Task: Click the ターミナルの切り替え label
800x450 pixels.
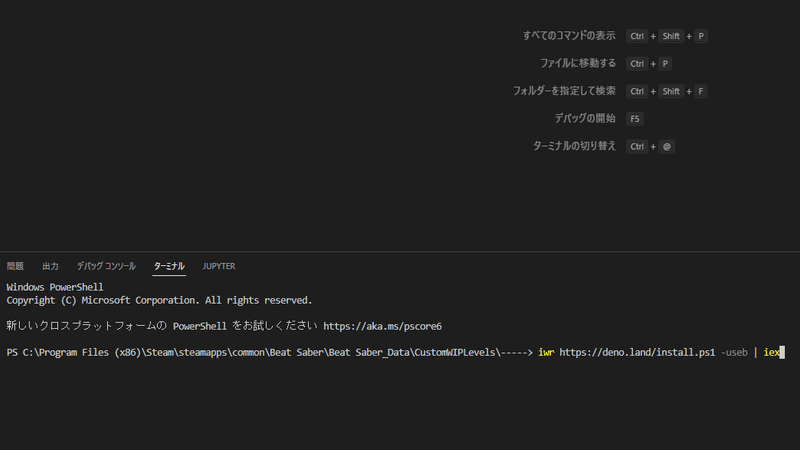Action: coord(574,146)
